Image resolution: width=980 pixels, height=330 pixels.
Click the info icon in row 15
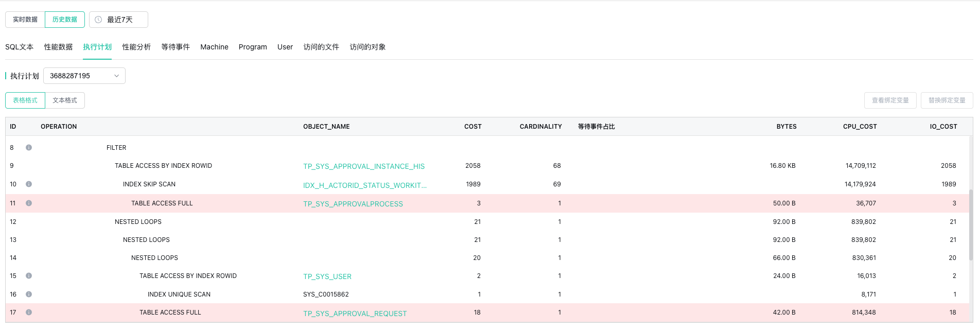pos(29,276)
